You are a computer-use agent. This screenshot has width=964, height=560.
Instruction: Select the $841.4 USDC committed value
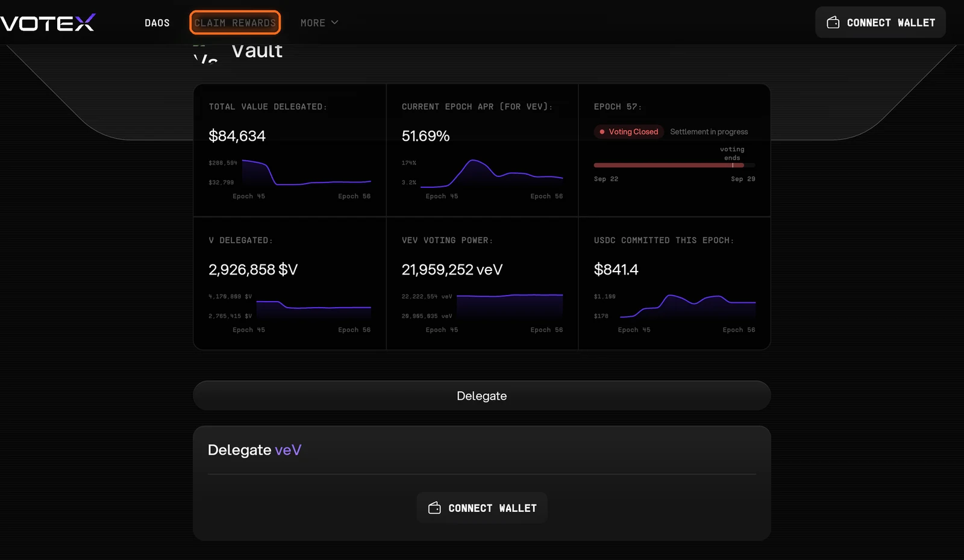pyautogui.click(x=616, y=270)
